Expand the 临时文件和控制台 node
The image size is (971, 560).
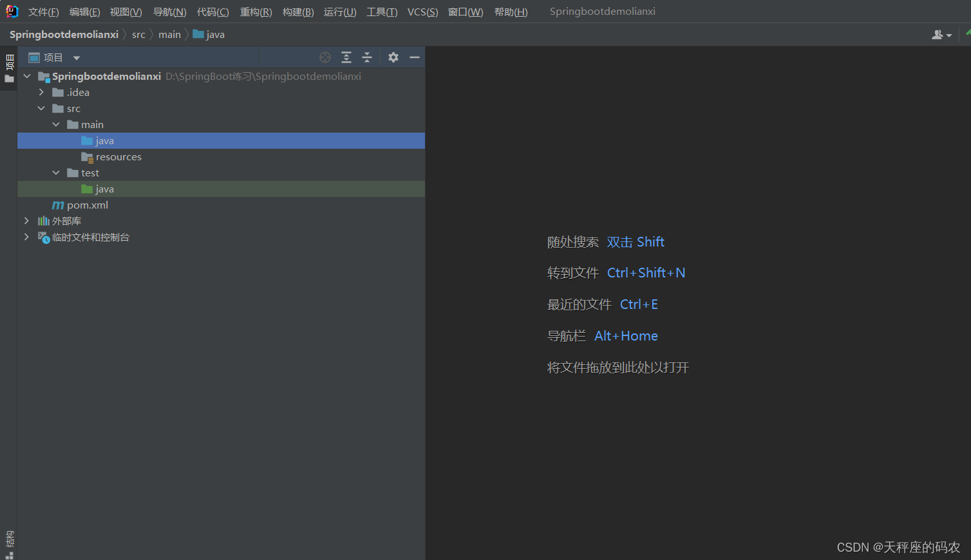(26, 237)
